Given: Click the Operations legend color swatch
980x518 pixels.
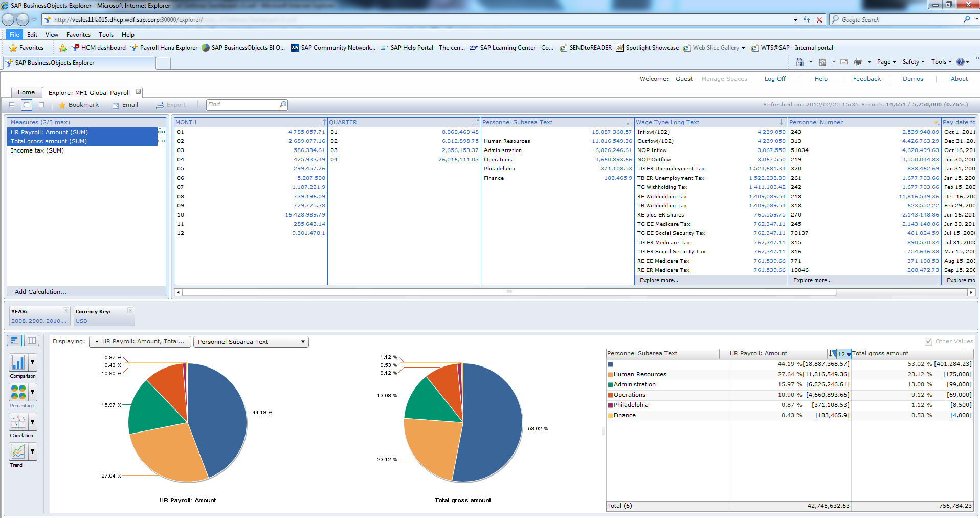Looking at the screenshot, I should [x=610, y=395].
